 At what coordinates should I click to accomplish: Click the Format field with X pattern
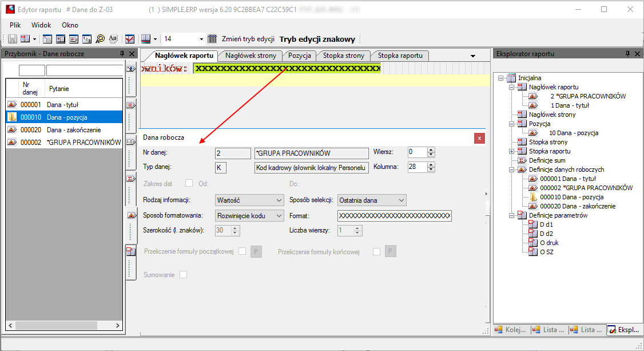(394, 216)
